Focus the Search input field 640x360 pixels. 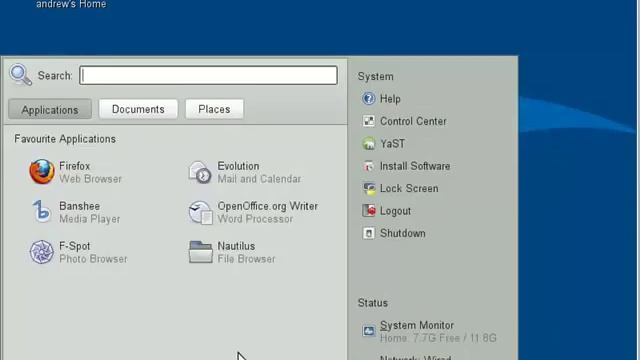pos(209,75)
